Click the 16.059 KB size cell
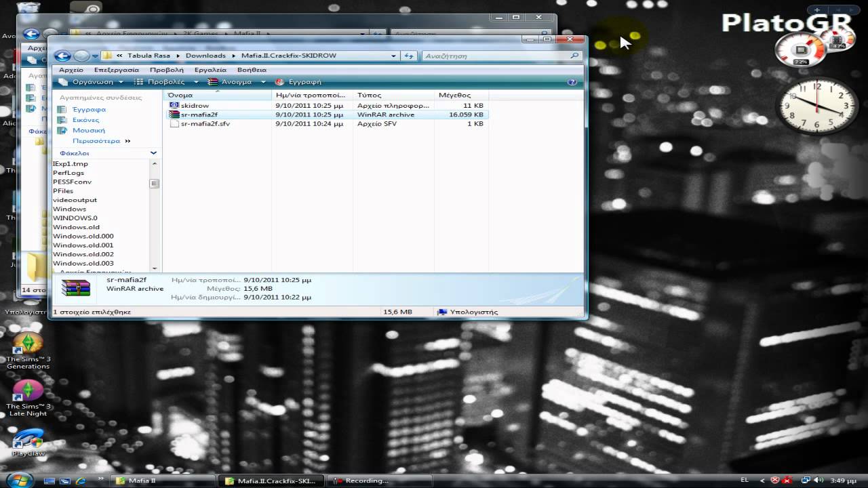The height and width of the screenshot is (488, 868). point(466,115)
